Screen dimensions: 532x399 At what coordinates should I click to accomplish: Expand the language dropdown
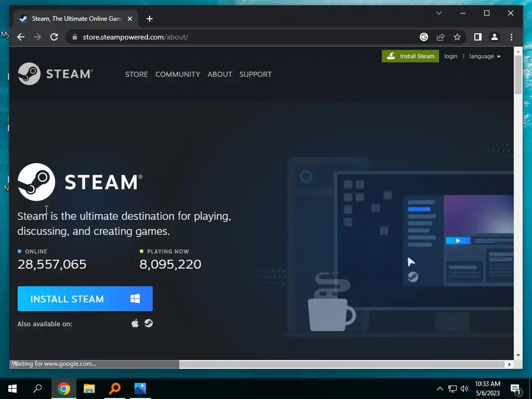485,56
